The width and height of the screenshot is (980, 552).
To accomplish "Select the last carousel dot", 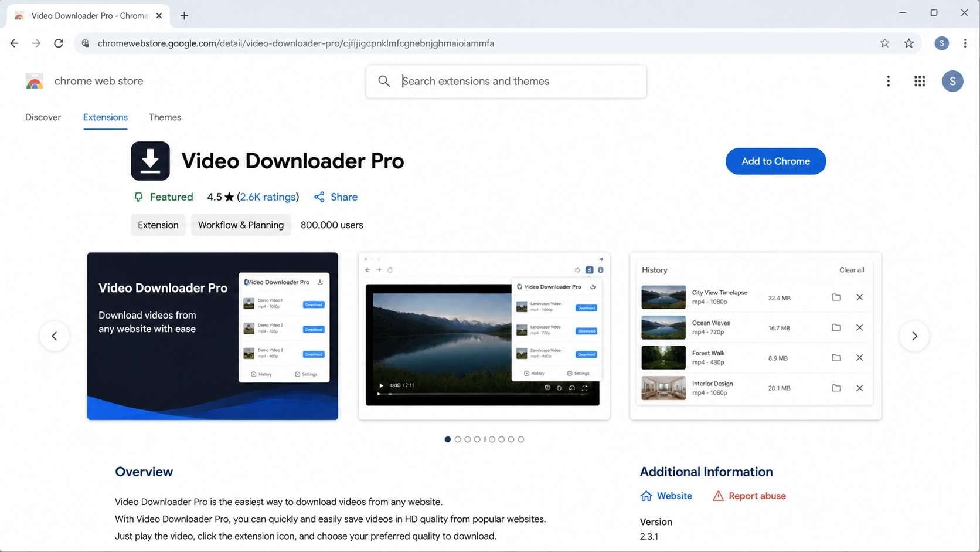I will click(x=521, y=439).
